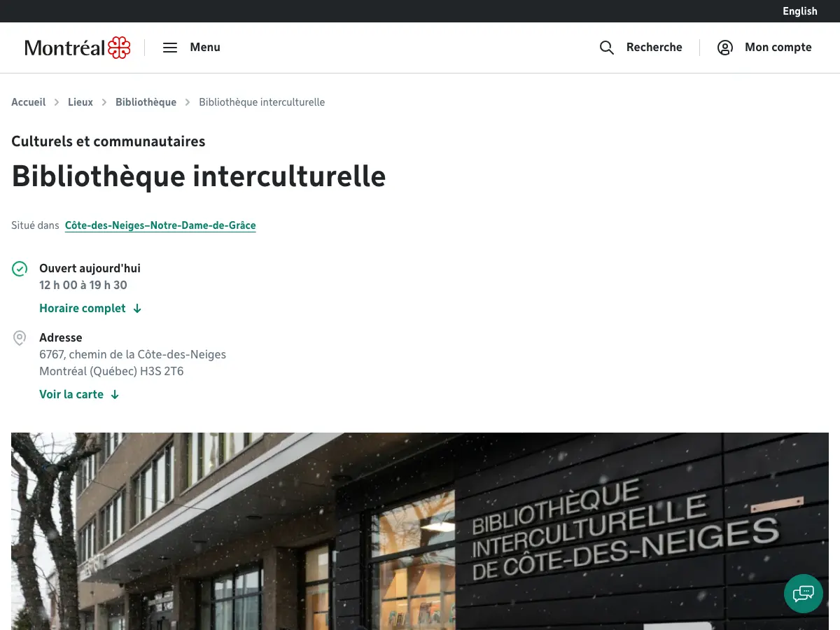The height and width of the screenshot is (630, 840).
Task: Click the green open-status checkmark icon
Action: coord(20,269)
